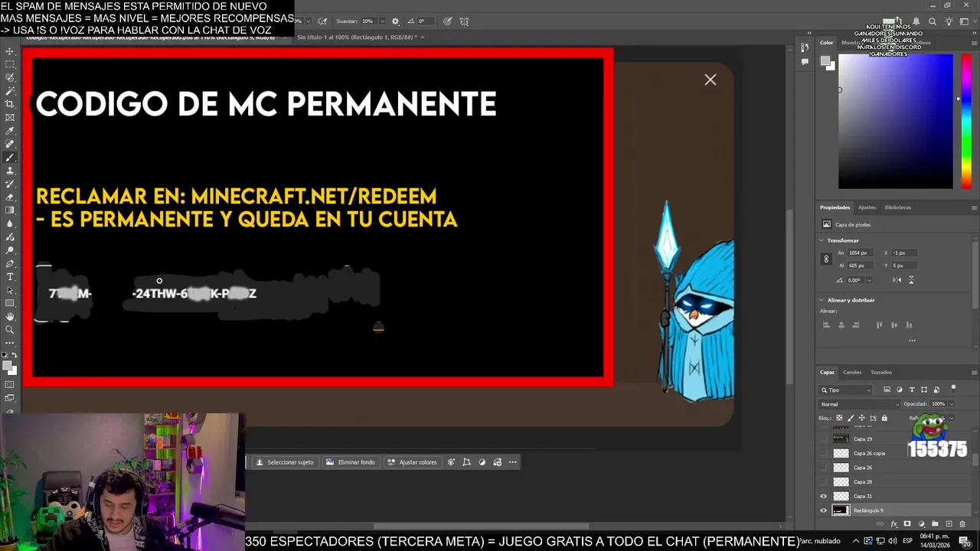Create a new layer with plus icon

(949, 524)
